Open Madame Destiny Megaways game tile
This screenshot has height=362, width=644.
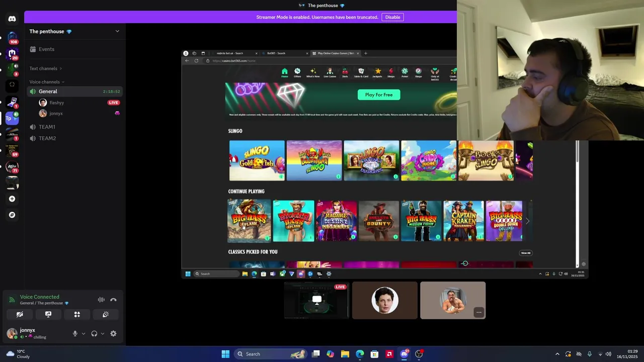point(337,221)
